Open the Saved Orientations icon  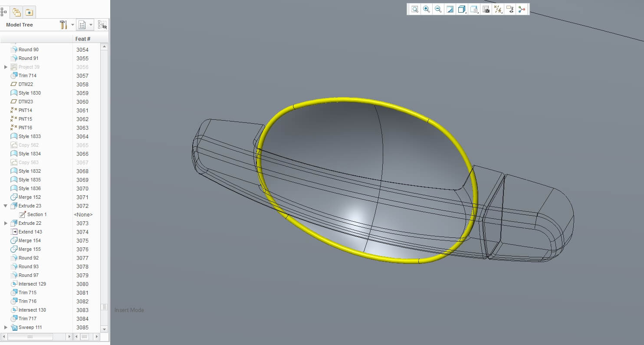pos(474,9)
